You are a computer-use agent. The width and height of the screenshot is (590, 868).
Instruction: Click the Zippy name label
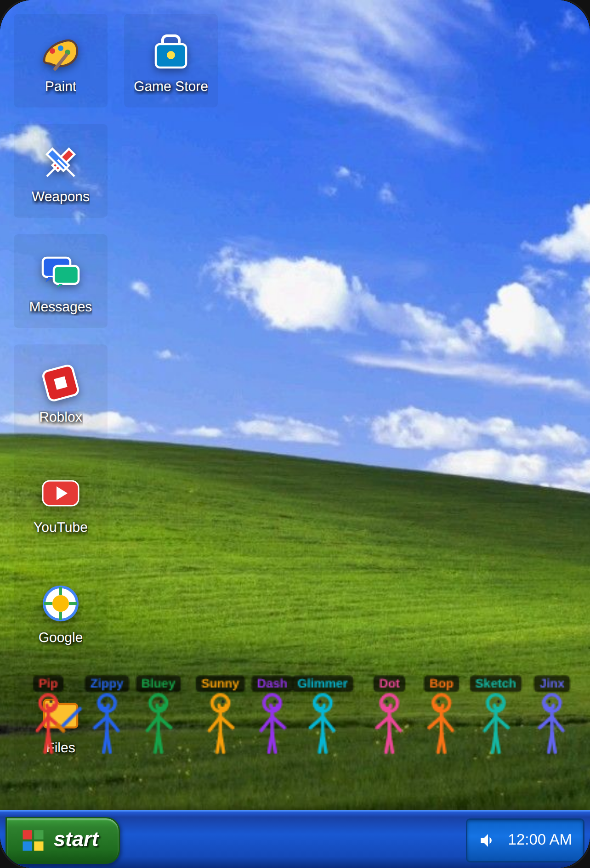[x=107, y=683]
